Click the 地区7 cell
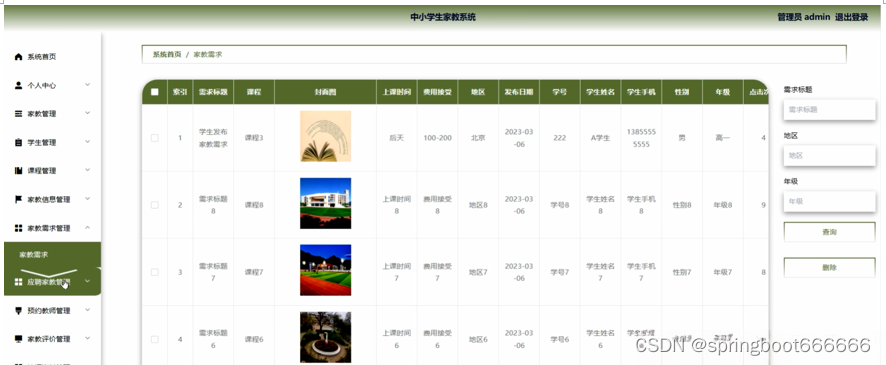 (x=478, y=272)
